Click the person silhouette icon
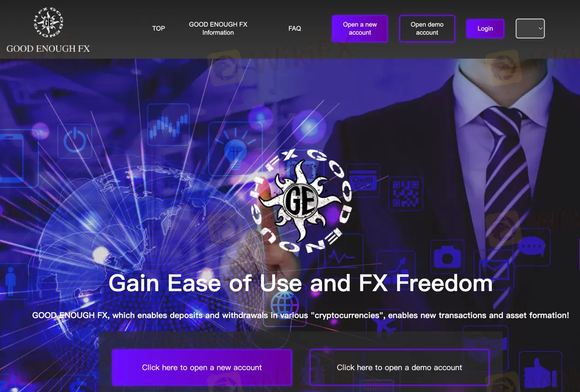Image resolution: width=580 pixels, height=392 pixels. pos(11,281)
